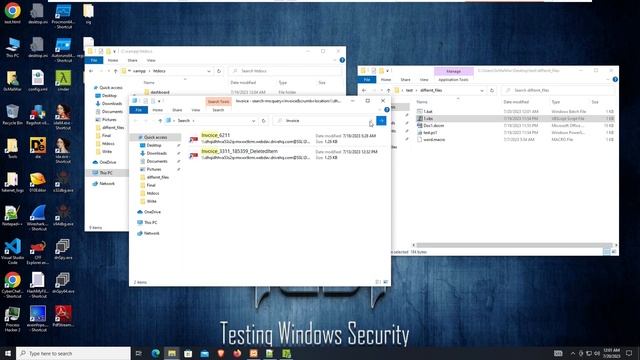Select 1.vbs file in diffrent_files window
This screenshot has width=640, height=360.
428,118
